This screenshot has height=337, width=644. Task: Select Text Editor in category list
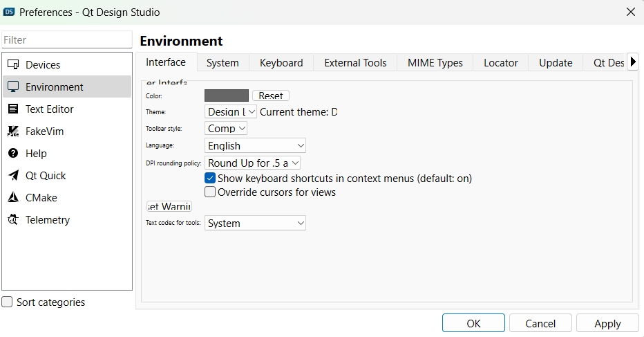click(67, 109)
